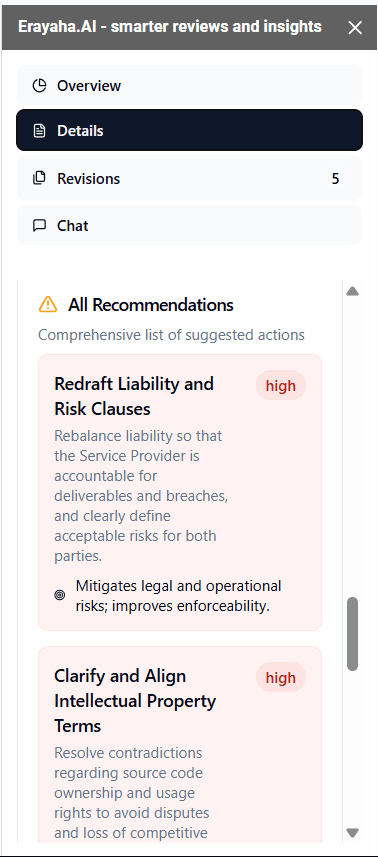Click the target icon beside Mitigates legal text
This screenshot has height=857, width=378.
point(60,596)
